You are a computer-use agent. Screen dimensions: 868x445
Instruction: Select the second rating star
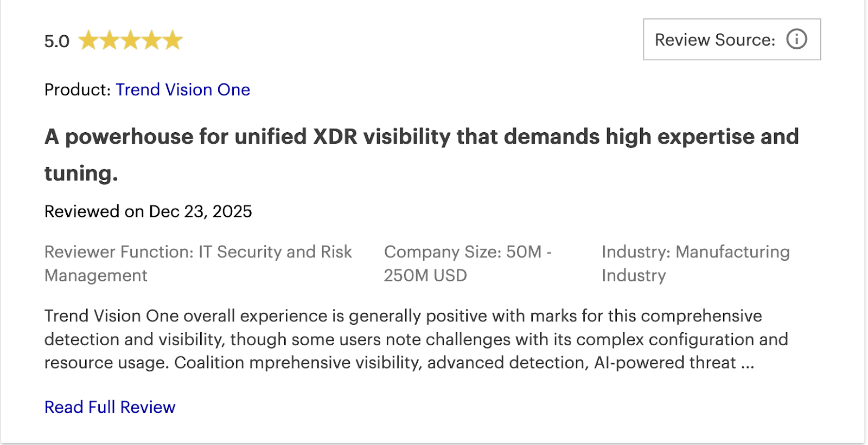click(111, 40)
